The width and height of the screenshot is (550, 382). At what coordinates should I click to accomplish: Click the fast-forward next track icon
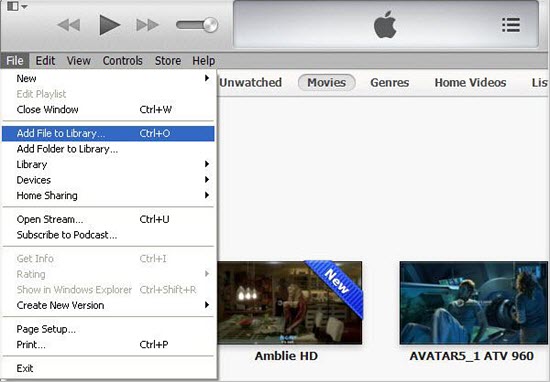click(147, 25)
